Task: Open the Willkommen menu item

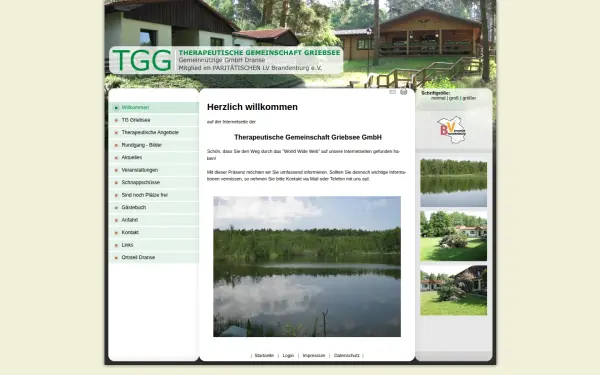Action: click(x=153, y=108)
